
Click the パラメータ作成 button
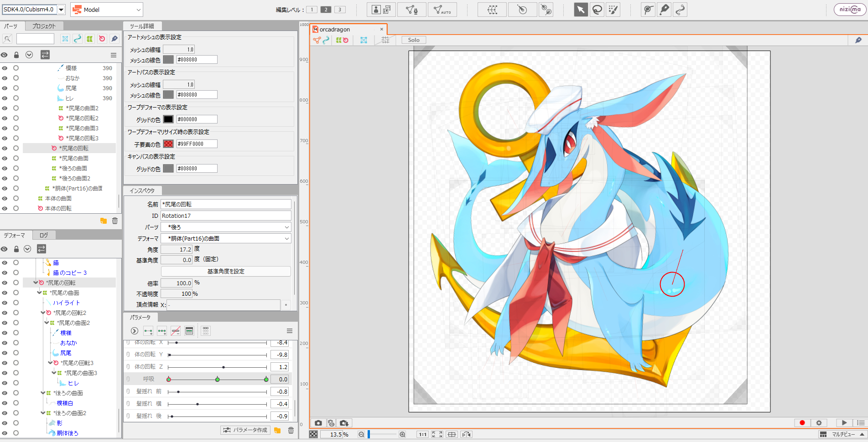tap(245, 430)
